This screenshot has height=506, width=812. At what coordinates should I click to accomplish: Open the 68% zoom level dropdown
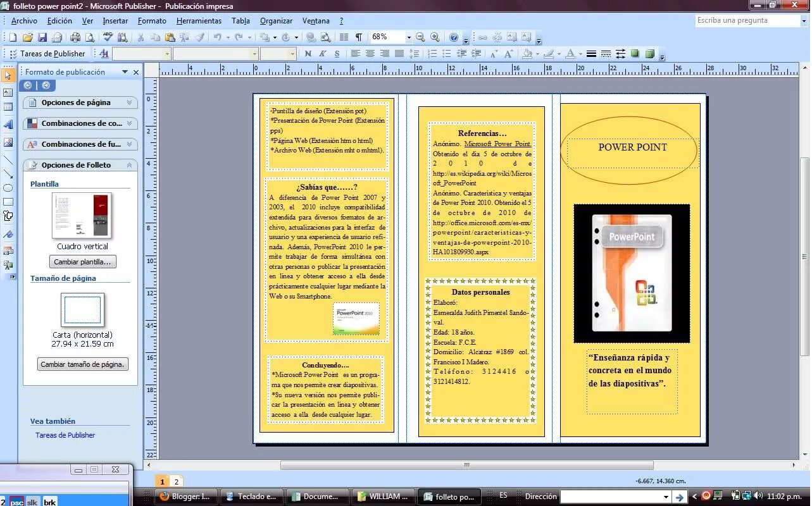[x=409, y=37]
